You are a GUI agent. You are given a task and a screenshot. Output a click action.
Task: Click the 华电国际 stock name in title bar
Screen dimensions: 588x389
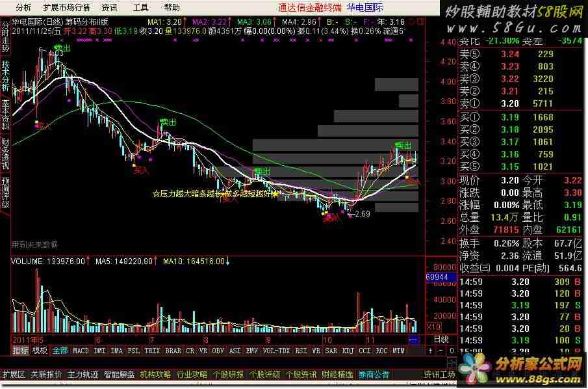(x=365, y=8)
